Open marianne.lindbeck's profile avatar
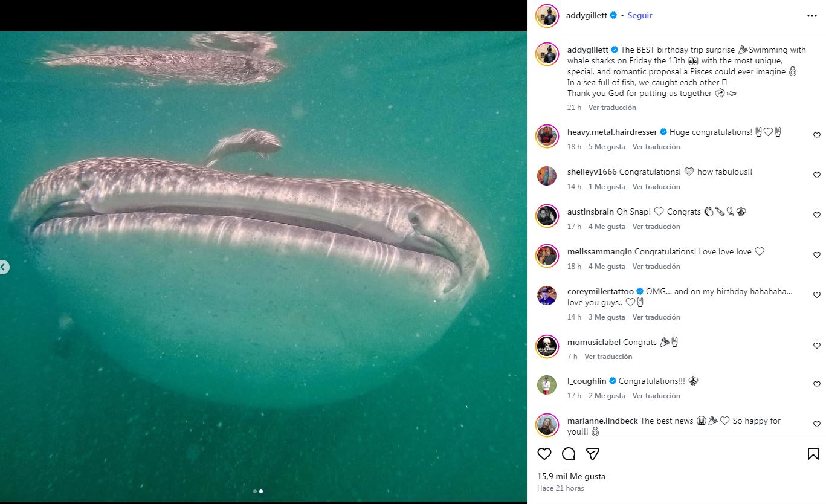The image size is (826, 504). (547, 425)
